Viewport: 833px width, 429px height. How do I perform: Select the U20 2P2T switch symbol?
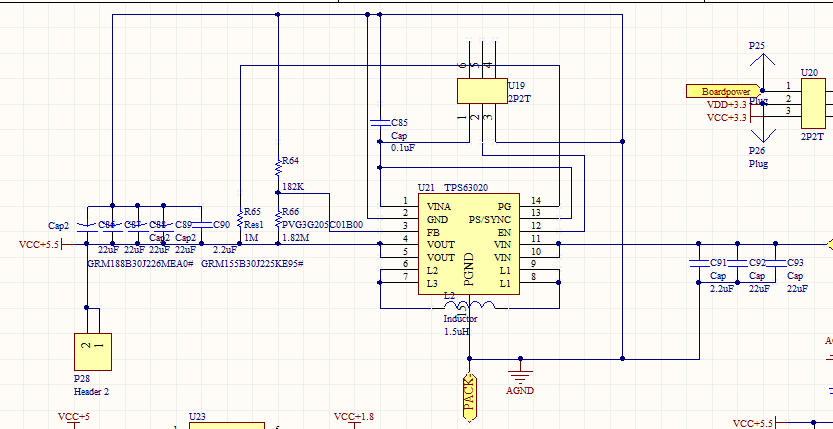813,103
